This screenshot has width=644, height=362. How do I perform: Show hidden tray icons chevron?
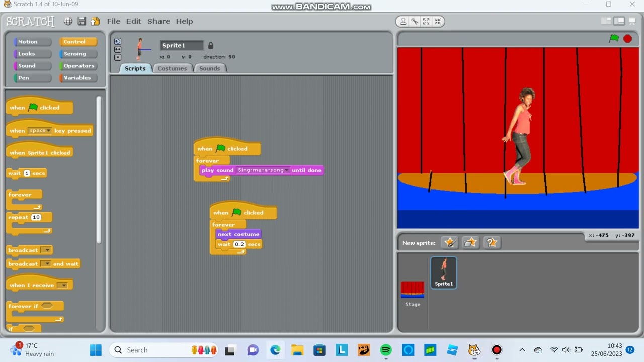tap(522, 350)
